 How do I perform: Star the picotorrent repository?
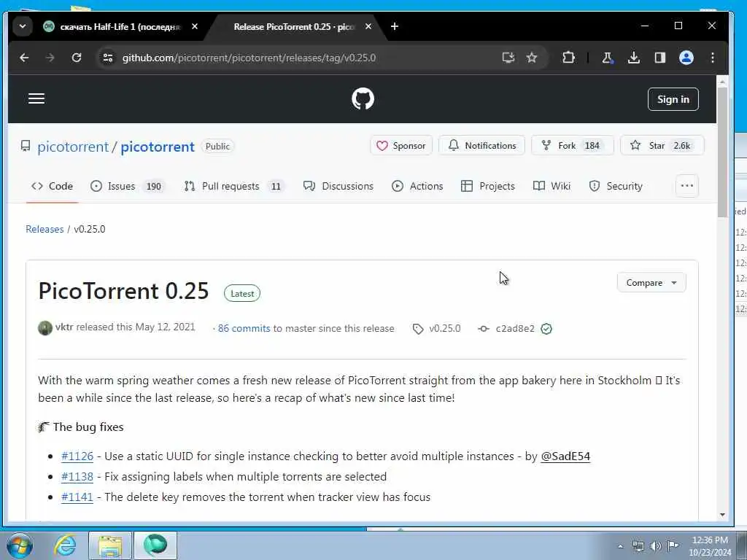coord(662,146)
